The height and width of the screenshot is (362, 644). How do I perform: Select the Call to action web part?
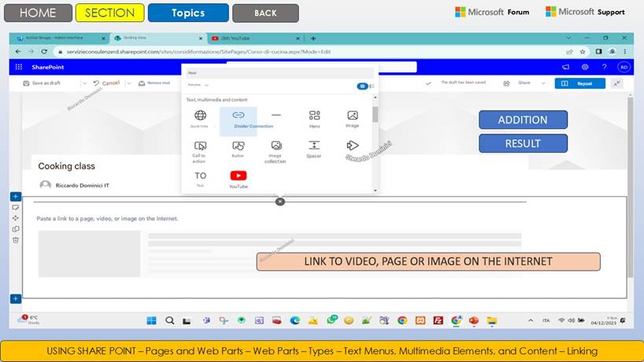tap(200, 151)
